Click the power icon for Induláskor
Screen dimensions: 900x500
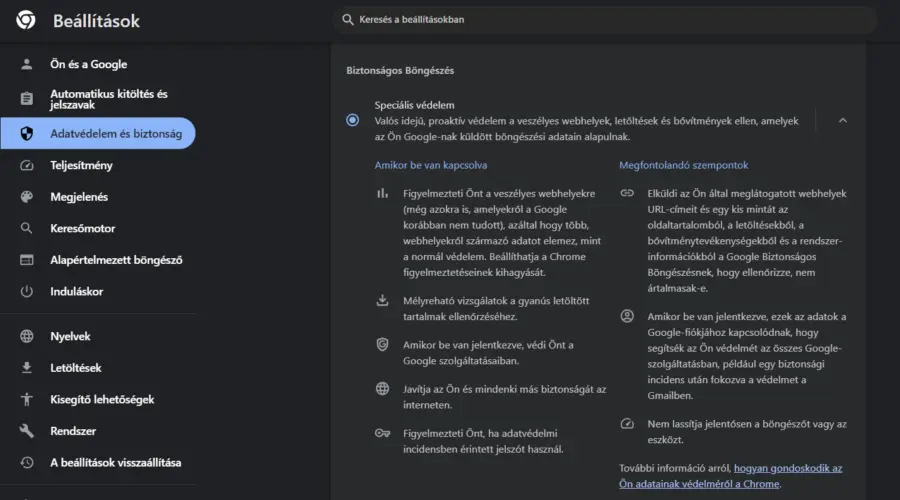point(27,292)
